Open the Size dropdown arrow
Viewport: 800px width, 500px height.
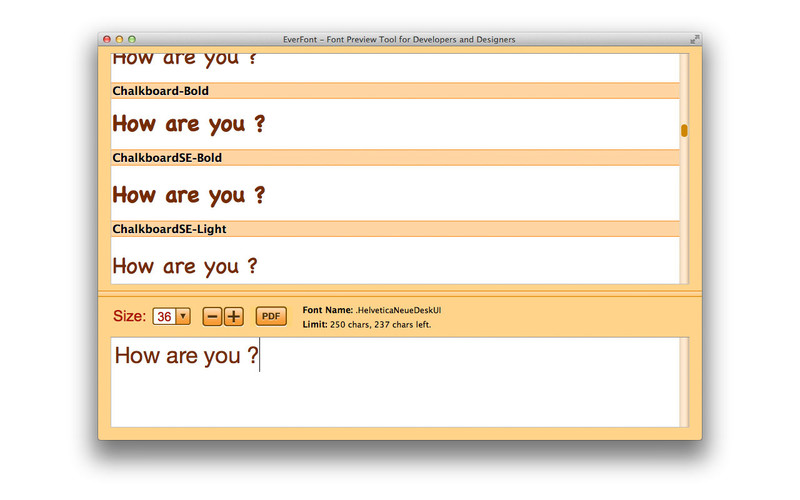[183, 316]
